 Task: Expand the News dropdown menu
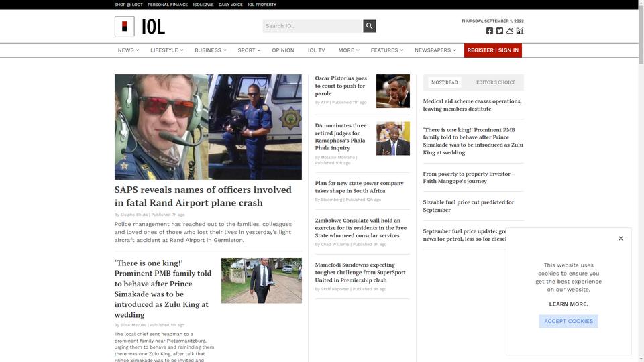pos(128,50)
